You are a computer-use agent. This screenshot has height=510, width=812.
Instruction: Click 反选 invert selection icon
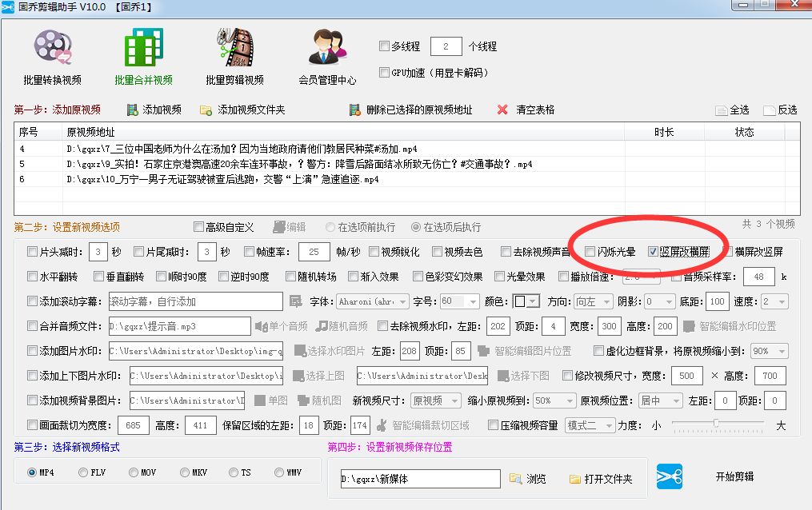(x=769, y=110)
